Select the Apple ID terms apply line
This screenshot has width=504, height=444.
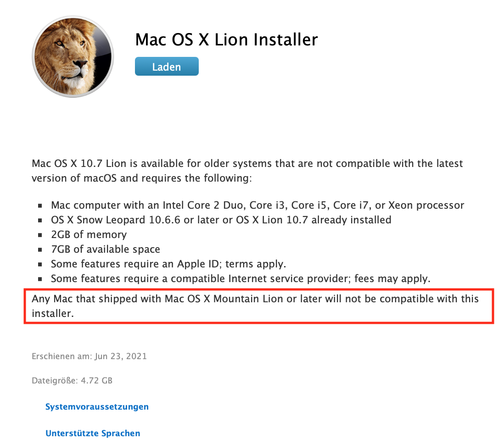click(168, 264)
